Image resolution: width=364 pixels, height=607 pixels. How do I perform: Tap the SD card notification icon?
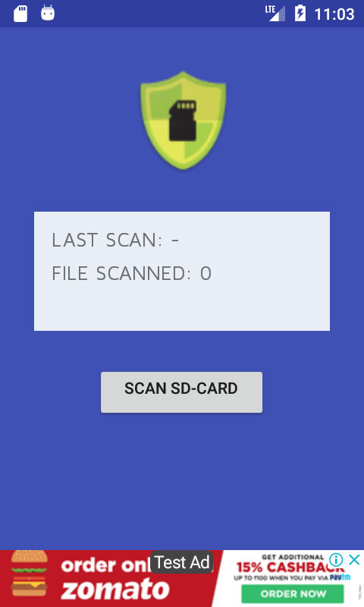click(x=20, y=14)
